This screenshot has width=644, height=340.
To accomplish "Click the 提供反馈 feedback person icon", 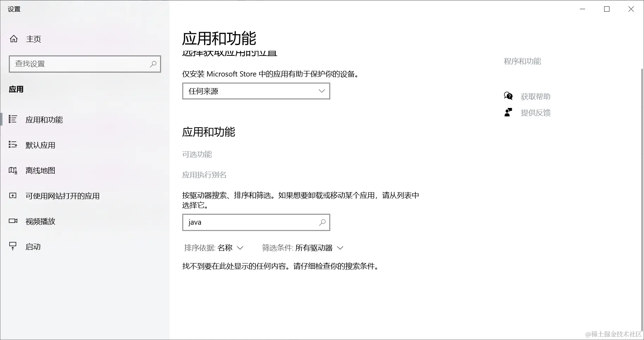I will tap(508, 112).
